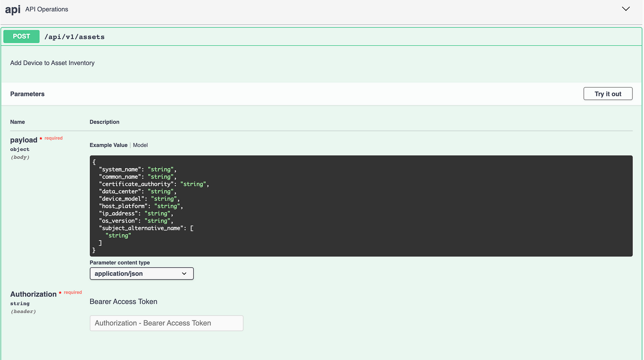Screen dimensions: 644x360
Task: Click the 'Parameter content type' label
Action: 120,262
